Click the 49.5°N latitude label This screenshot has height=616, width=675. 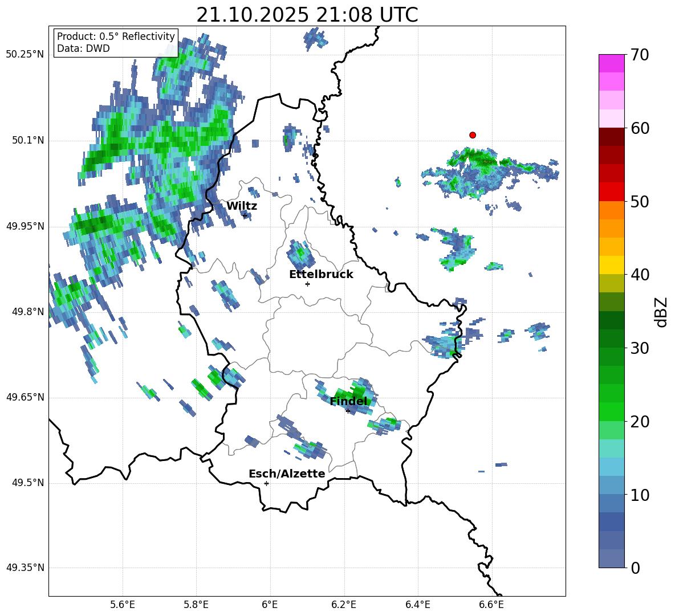pyautogui.click(x=28, y=483)
